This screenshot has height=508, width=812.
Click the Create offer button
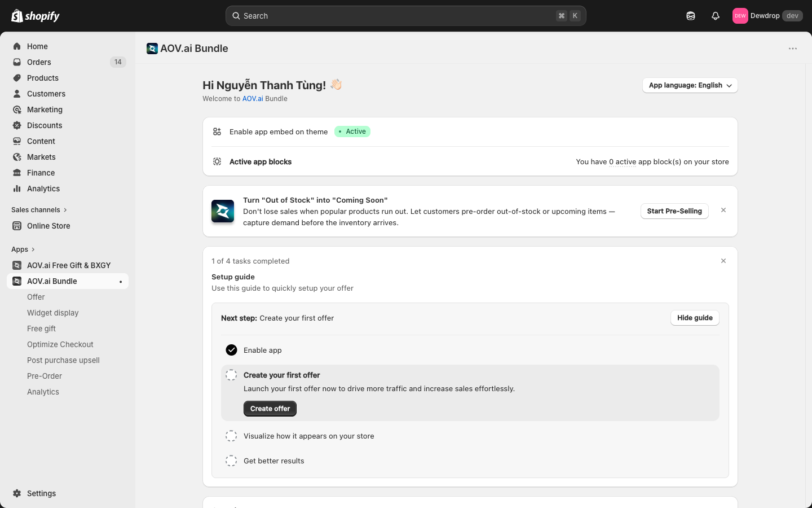coord(270,409)
